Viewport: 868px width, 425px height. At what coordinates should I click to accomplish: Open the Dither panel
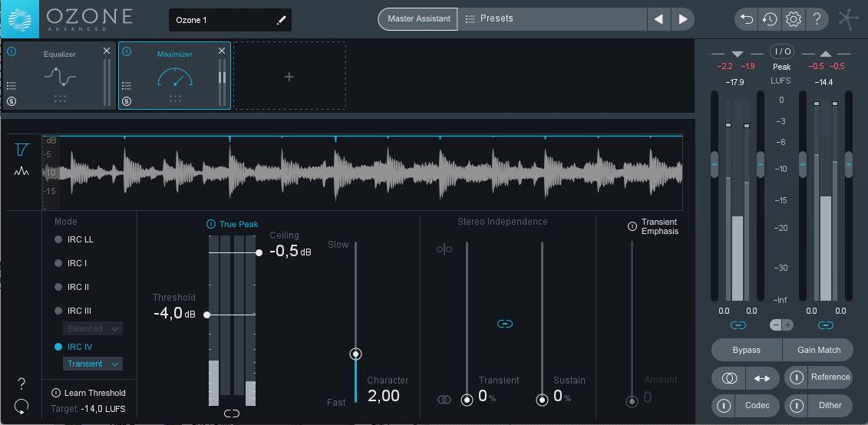tap(830, 406)
